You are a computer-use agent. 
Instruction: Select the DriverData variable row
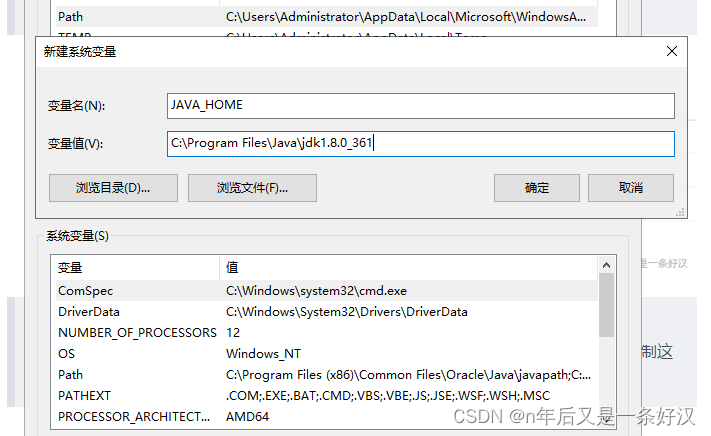[x=326, y=312]
